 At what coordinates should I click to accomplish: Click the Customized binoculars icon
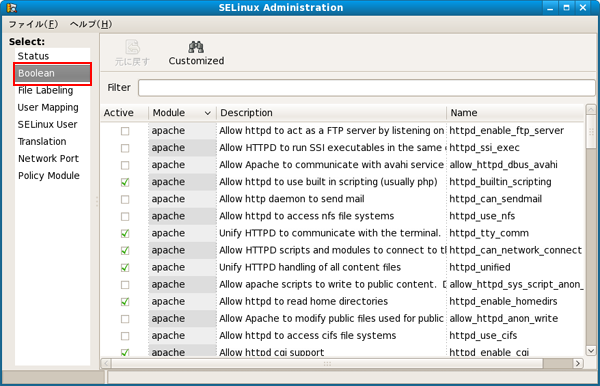(x=196, y=47)
